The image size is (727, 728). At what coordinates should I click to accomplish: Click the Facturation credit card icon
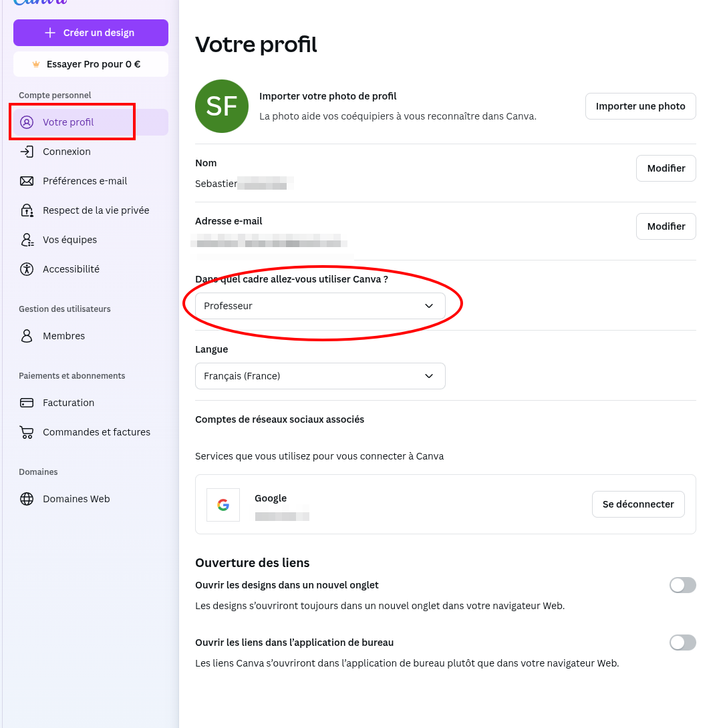click(x=27, y=403)
